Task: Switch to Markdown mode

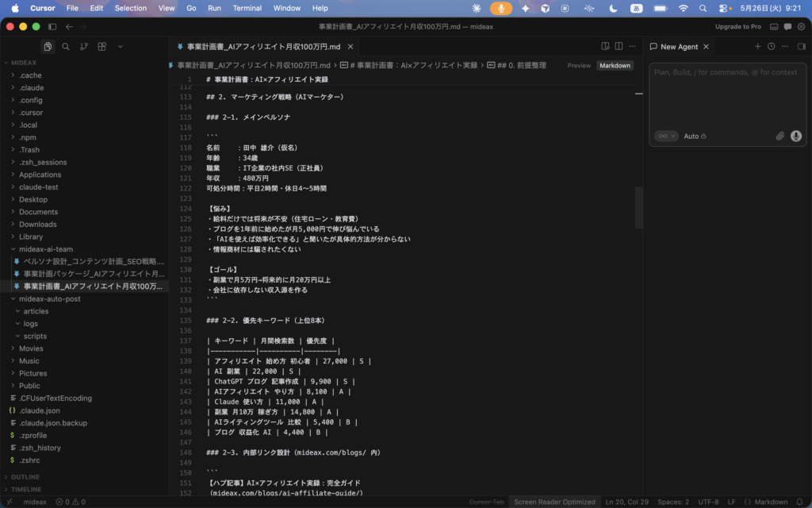Action: (615, 65)
